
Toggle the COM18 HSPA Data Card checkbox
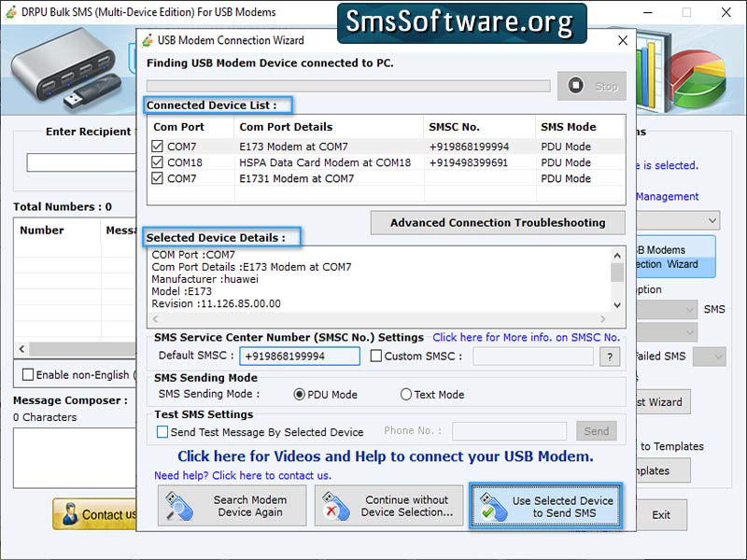point(157,162)
